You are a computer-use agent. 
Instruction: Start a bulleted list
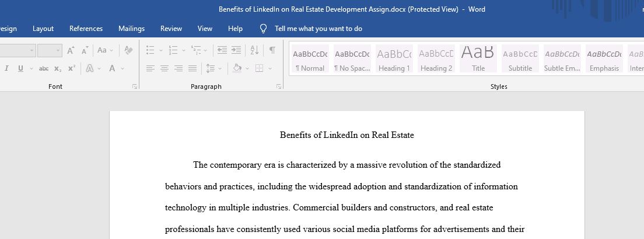point(150,50)
